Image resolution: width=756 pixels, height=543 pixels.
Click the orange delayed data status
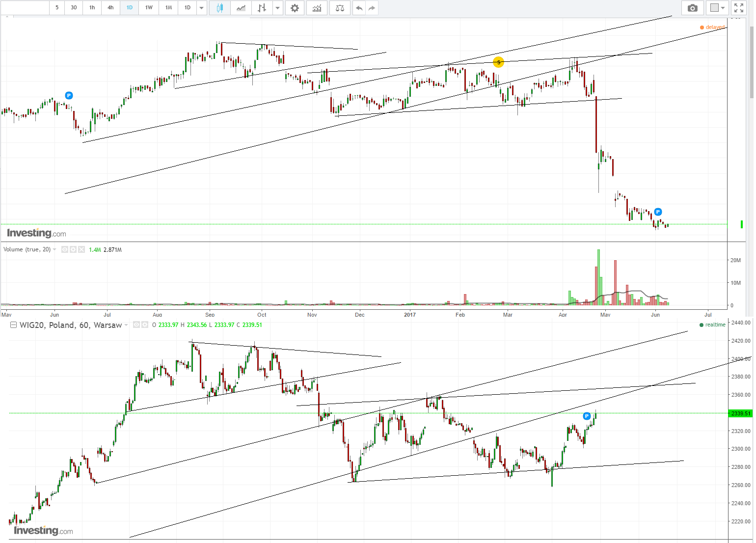712,27
